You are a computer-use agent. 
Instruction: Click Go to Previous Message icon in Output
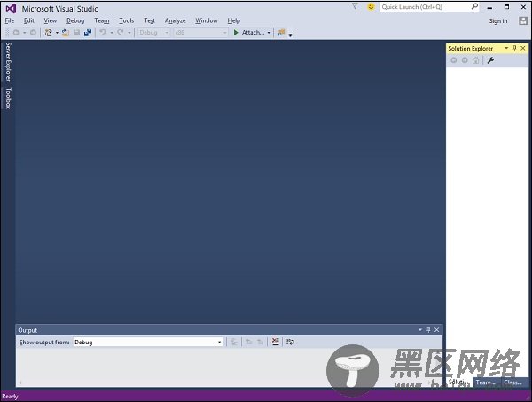[249, 342]
